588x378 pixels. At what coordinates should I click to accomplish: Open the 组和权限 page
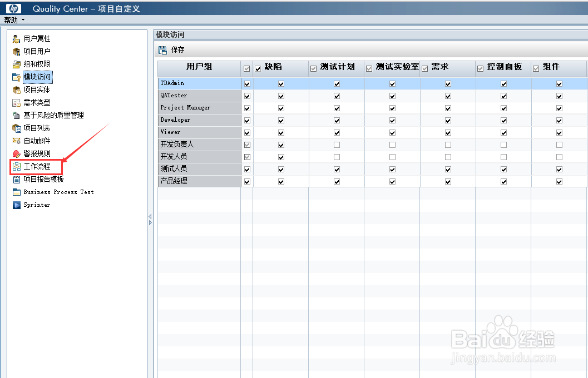tap(37, 64)
